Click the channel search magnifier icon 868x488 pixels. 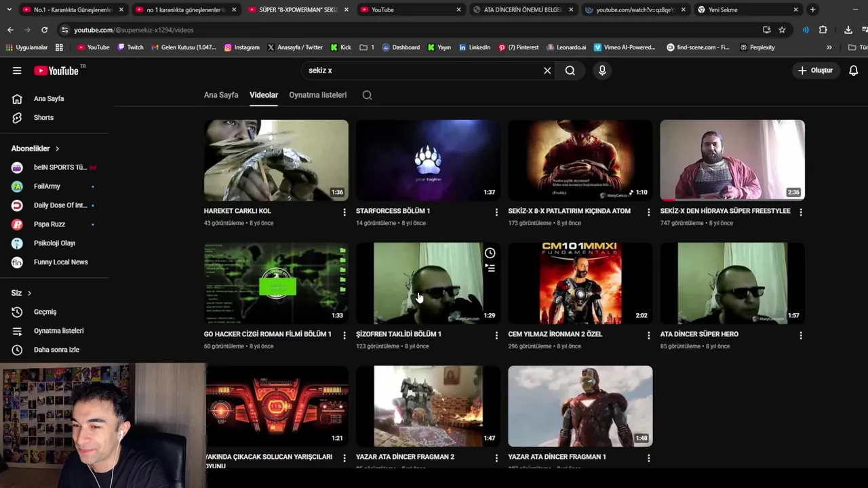(x=367, y=95)
